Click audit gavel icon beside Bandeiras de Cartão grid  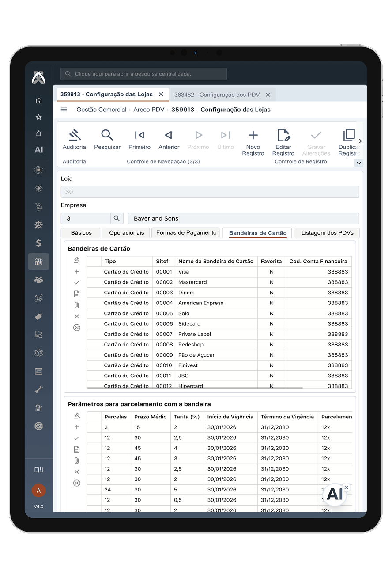coord(77,260)
